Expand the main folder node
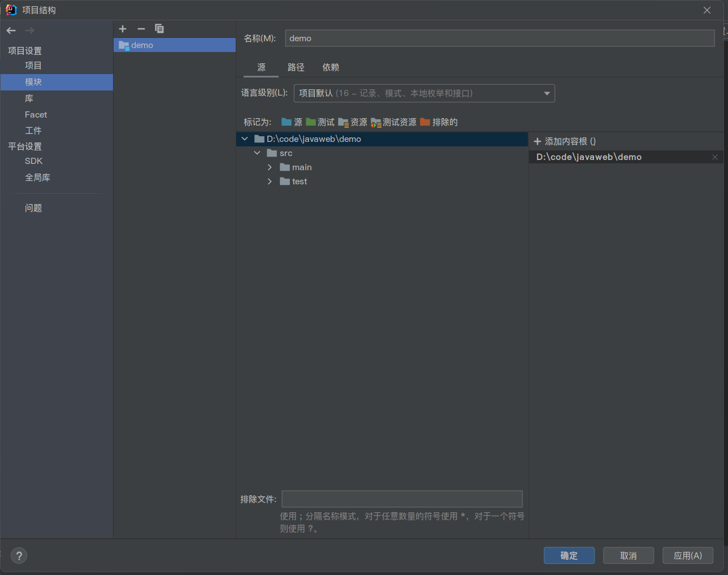This screenshot has width=728, height=575. [270, 167]
